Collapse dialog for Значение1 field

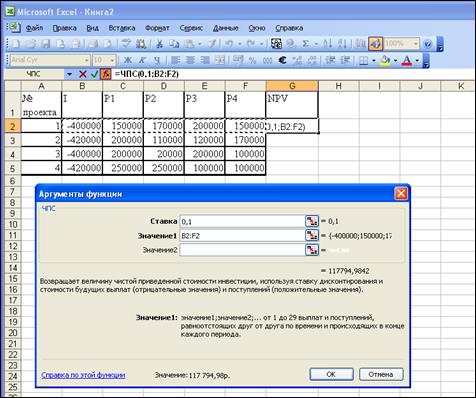pos(312,235)
